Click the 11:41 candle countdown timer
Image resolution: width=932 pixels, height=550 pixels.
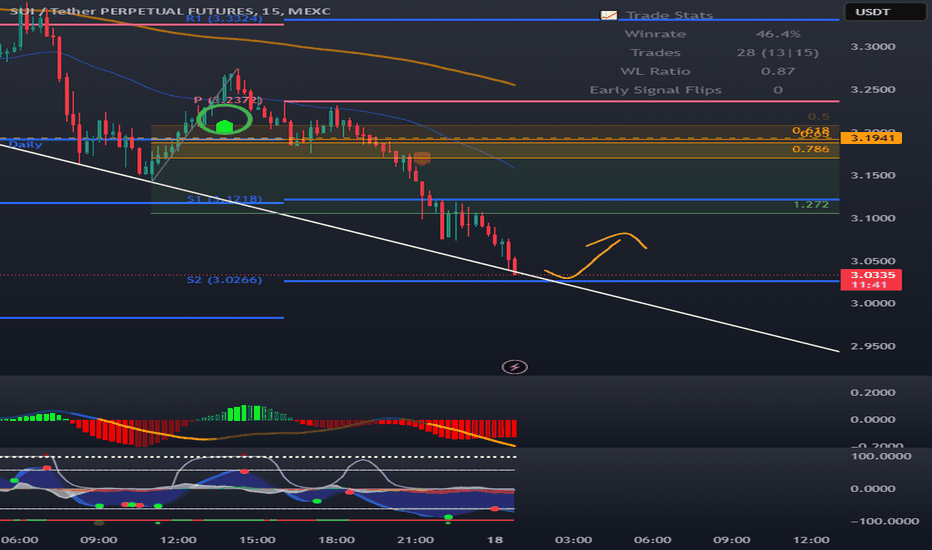click(x=871, y=285)
